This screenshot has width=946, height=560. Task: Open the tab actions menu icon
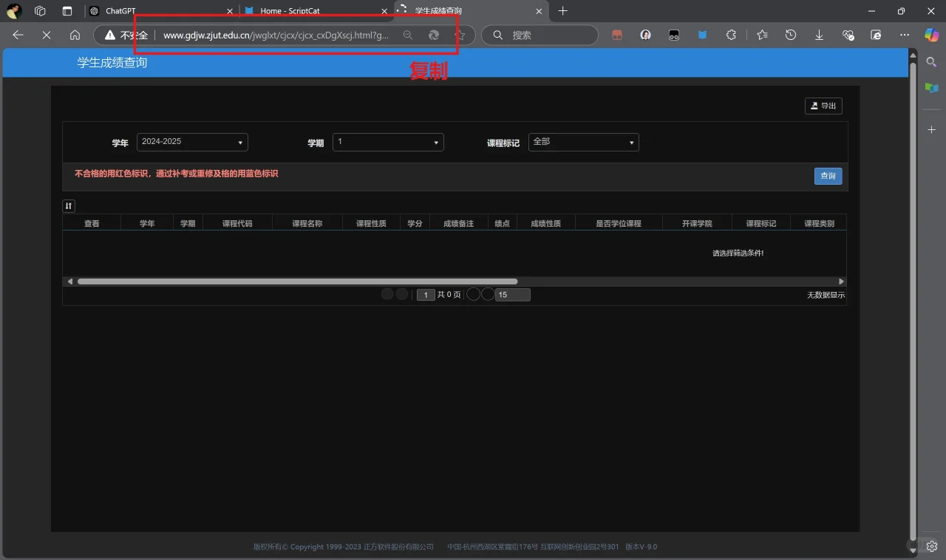pyautogui.click(x=67, y=11)
